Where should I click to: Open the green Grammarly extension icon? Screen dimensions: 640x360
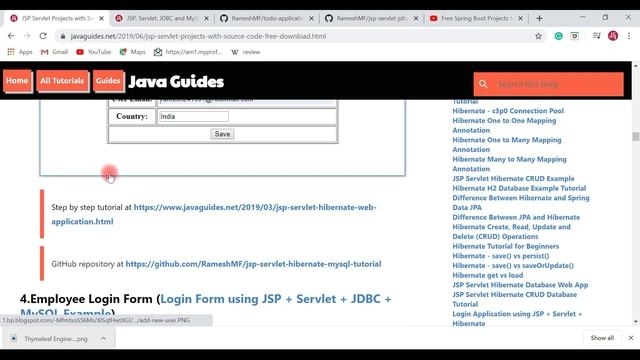pyautogui.click(x=558, y=36)
